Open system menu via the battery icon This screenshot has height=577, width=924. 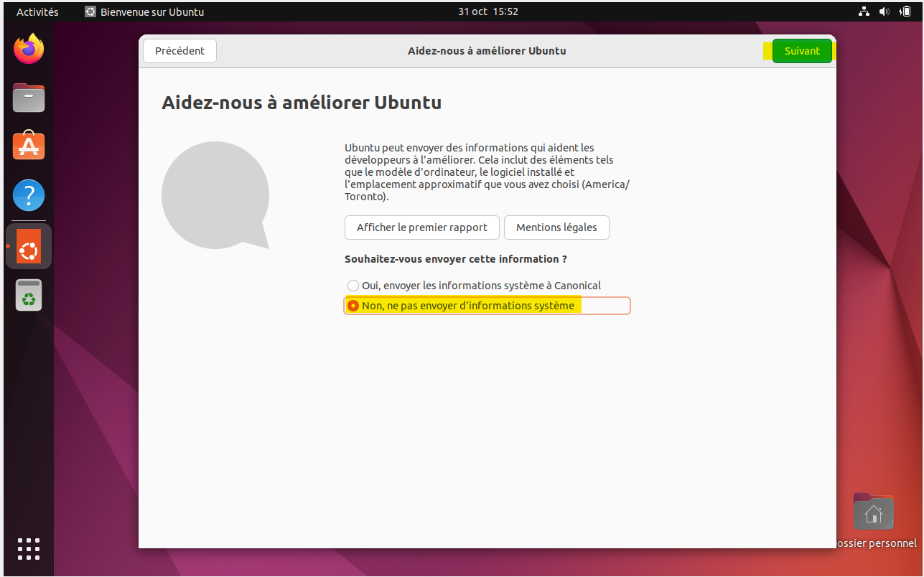pos(904,11)
